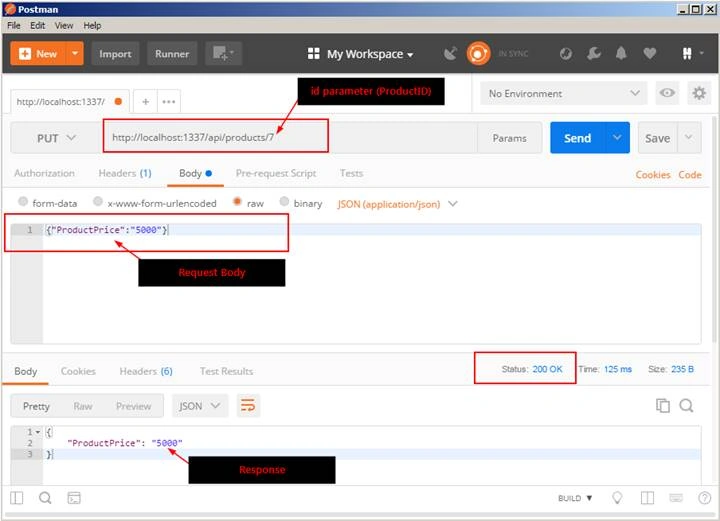Switch to the request Body tab
720x521 pixels.
195,173
